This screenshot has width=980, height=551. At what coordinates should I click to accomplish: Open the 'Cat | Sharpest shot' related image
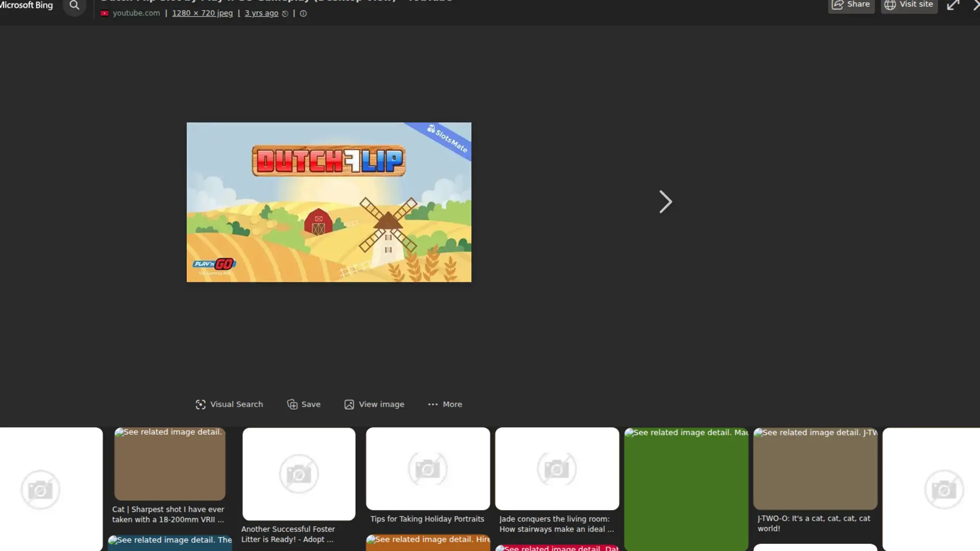[x=169, y=464]
